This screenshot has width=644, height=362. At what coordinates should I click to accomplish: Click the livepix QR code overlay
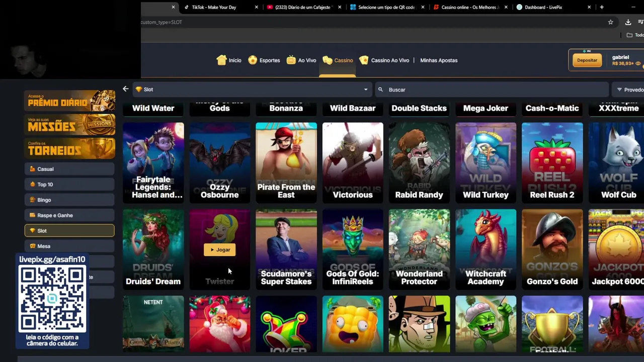52,299
